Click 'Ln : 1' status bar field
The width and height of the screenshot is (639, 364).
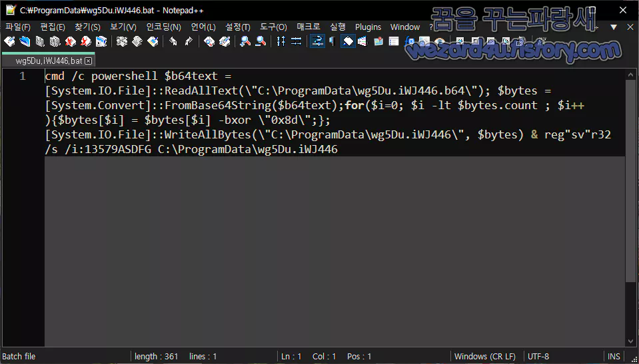pyautogui.click(x=291, y=356)
